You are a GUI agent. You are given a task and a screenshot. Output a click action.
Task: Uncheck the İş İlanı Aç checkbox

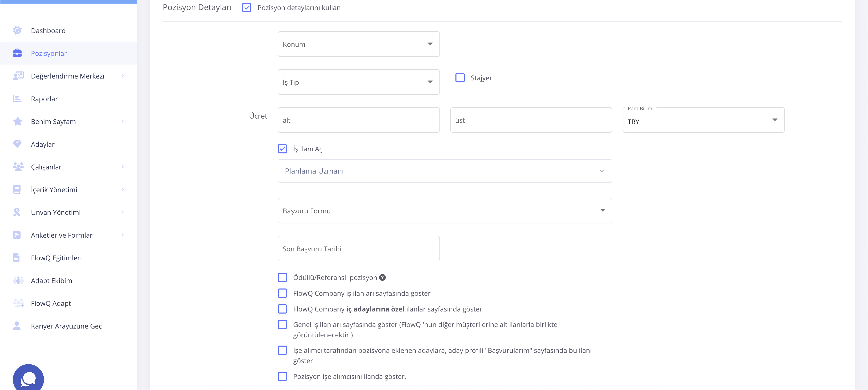tap(282, 149)
